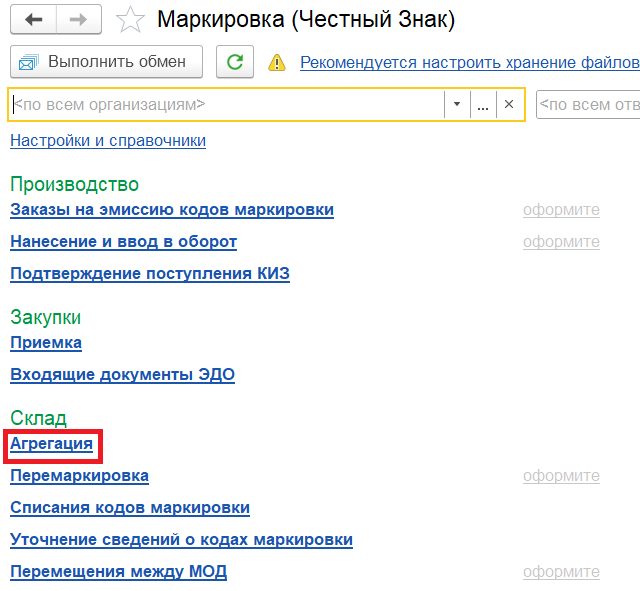Open the Приемка link
This screenshot has width=640, height=591.
coord(46,343)
